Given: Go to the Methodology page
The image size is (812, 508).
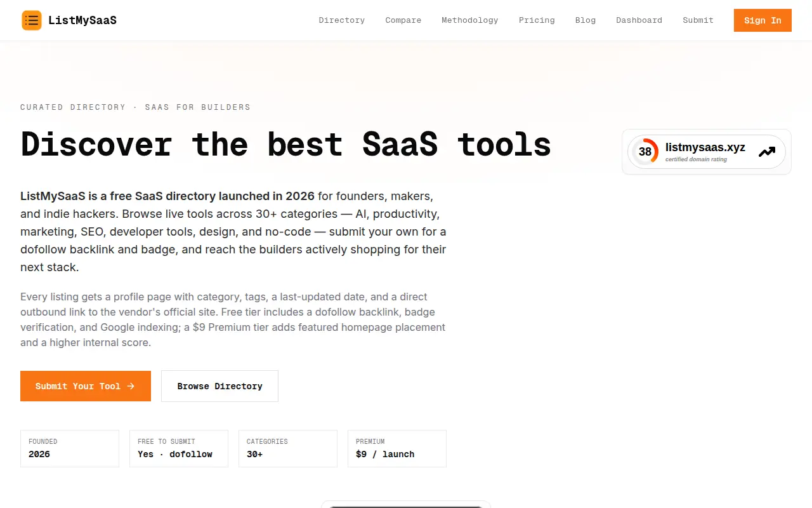Looking at the screenshot, I should pos(470,20).
